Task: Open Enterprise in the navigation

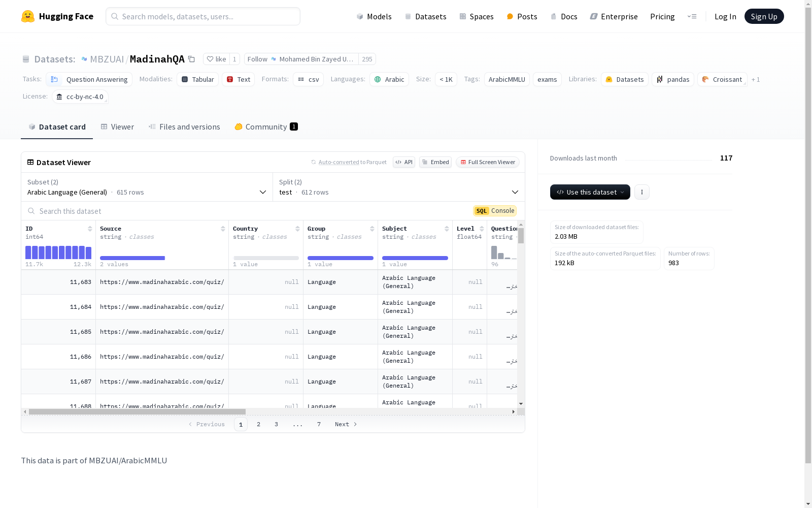Action: coord(614,16)
